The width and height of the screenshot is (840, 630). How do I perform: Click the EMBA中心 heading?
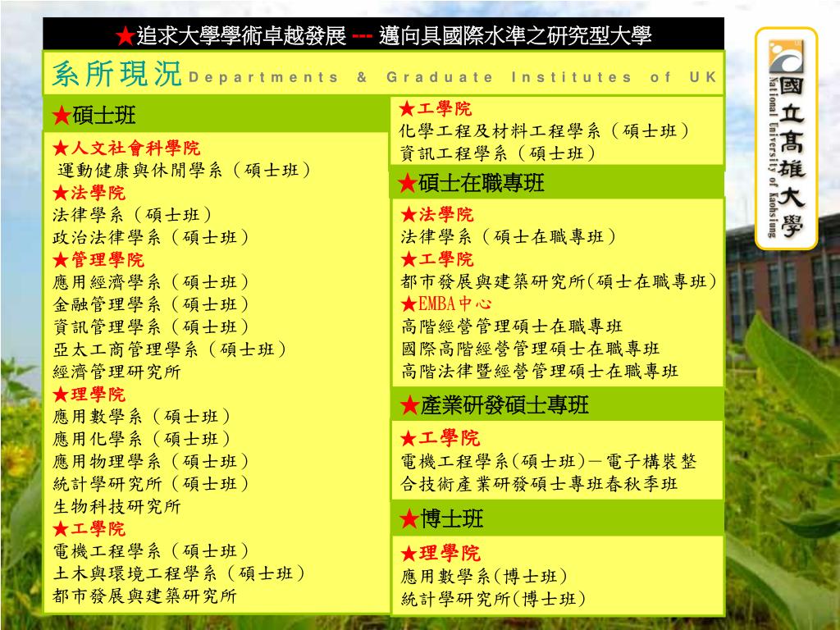(x=446, y=304)
